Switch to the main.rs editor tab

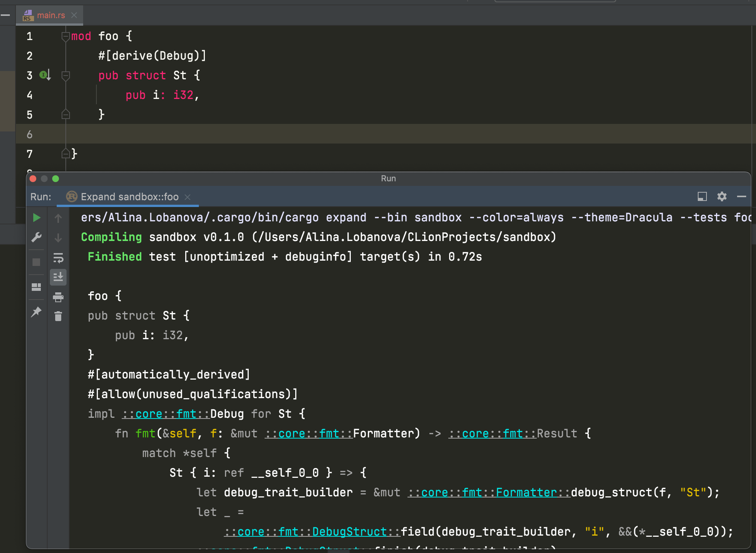[x=50, y=15]
